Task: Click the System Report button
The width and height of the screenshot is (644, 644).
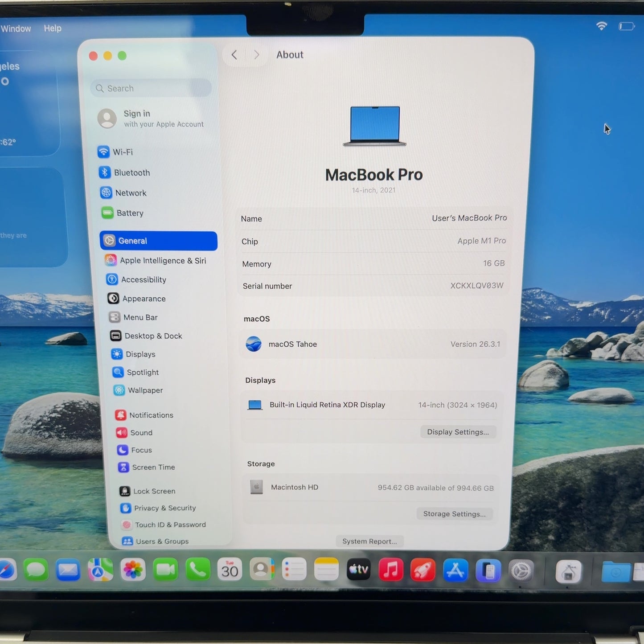Action: pyautogui.click(x=369, y=541)
